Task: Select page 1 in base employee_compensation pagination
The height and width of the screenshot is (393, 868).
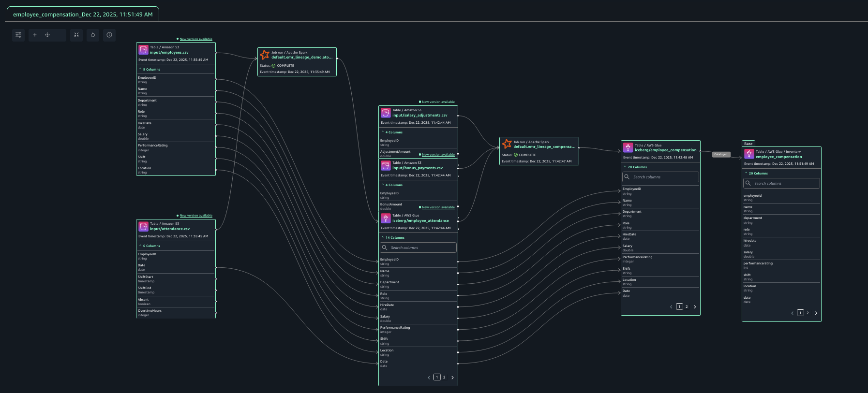Action: tap(800, 313)
